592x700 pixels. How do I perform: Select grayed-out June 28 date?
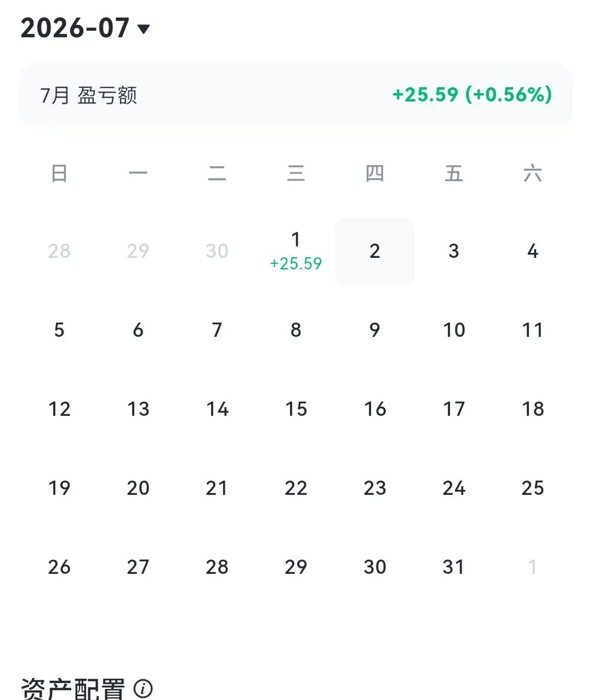(x=59, y=251)
